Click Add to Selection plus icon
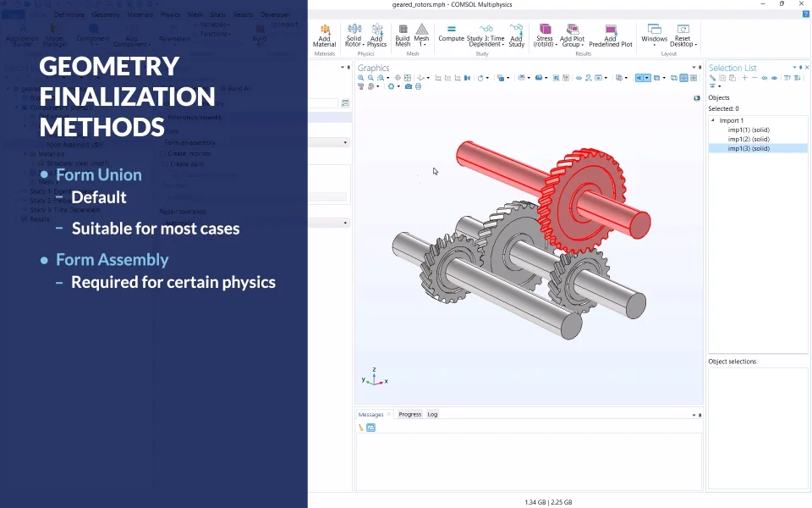Screen dimensions: 812x508 [x=744, y=78]
